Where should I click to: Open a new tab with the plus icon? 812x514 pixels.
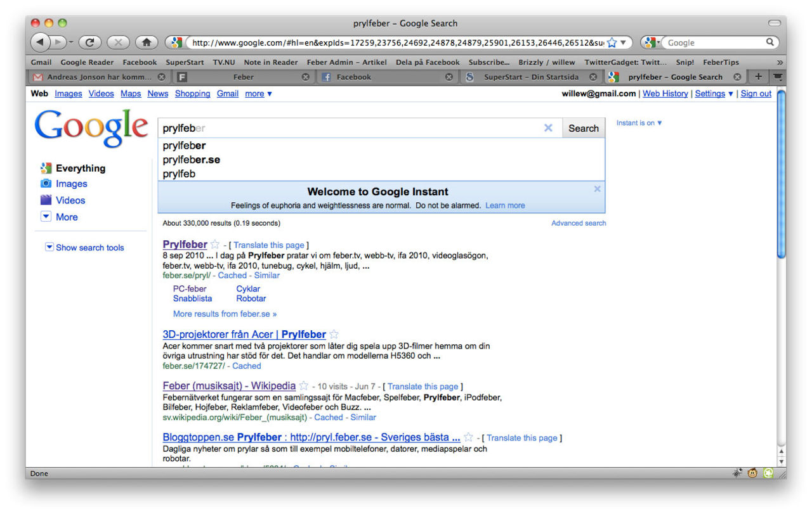tap(758, 76)
